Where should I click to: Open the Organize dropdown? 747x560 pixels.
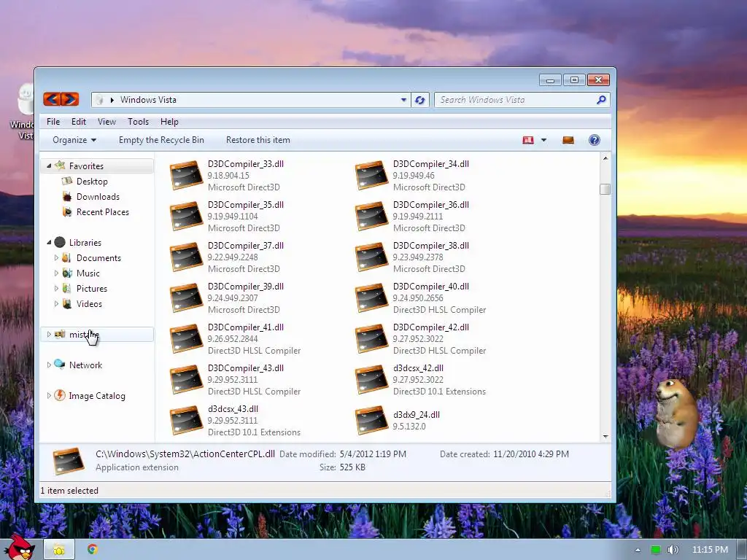(74, 140)
